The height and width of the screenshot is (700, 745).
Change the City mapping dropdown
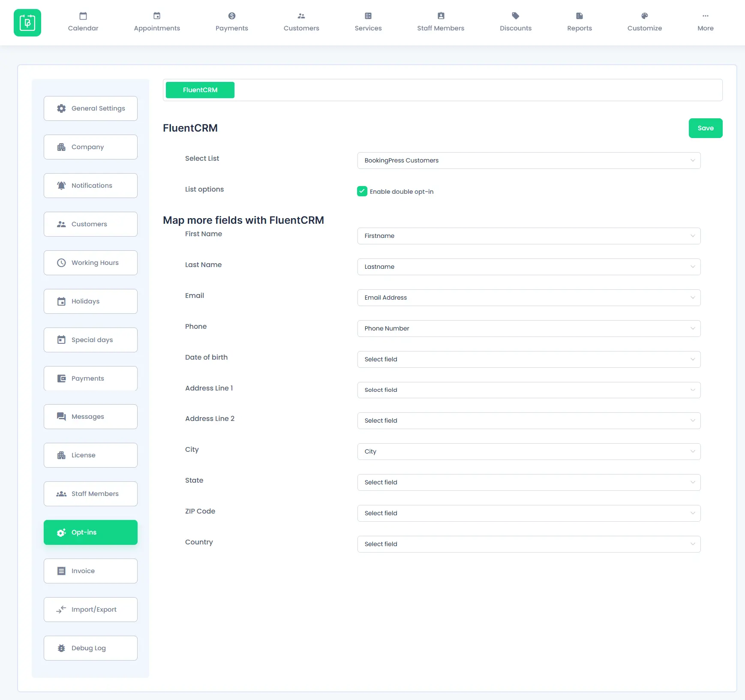tap(529, 451)
